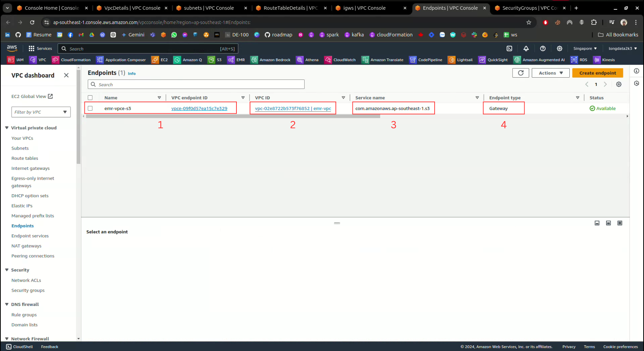This screenshot has height=351, width=644.
Task: Select the emr-vpce-s3 endpoint checkbox
Action: pos(90,108)
